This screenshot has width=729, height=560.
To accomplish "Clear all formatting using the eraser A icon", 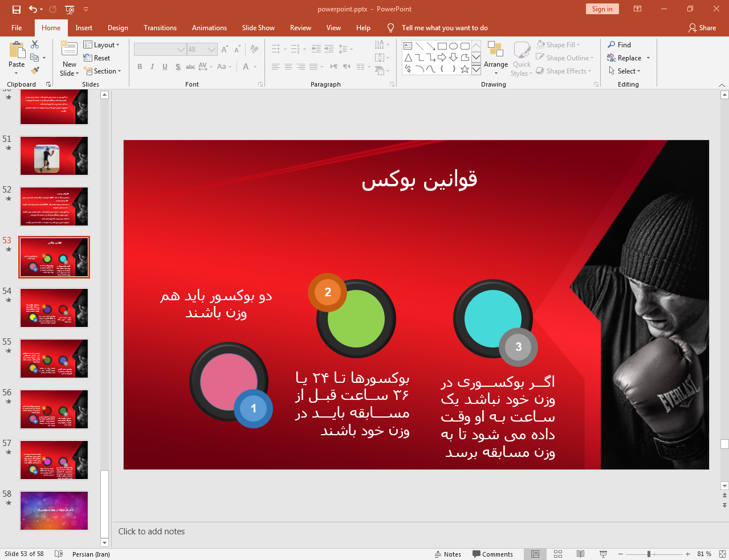I will click(254, 50).
